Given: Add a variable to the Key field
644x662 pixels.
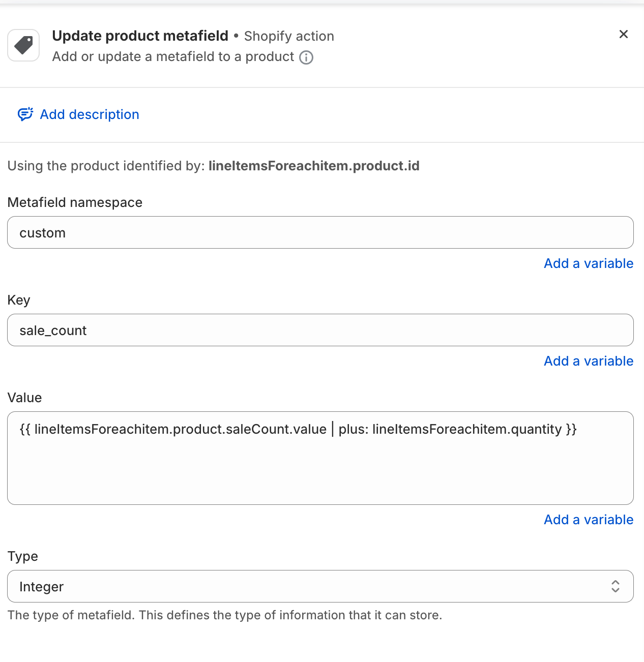Looking at the screenshot, I should tap(589, 361).
